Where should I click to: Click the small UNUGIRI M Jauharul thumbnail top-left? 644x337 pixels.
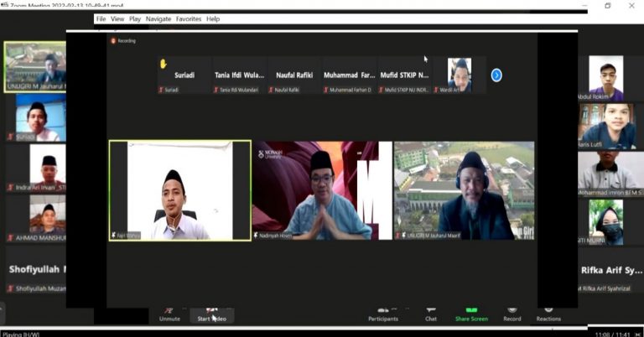(35, 67)
